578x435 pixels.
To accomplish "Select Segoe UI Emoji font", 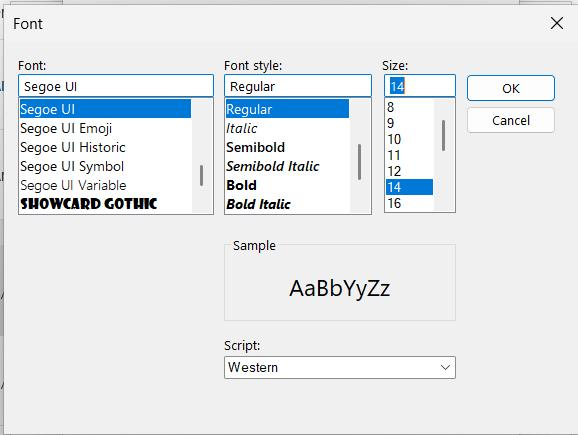I will (105, 128).
